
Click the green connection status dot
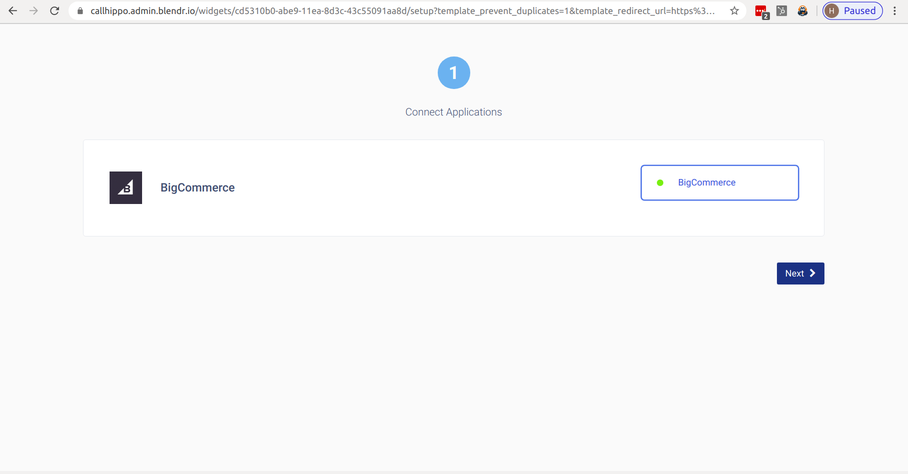coord(660,183)
